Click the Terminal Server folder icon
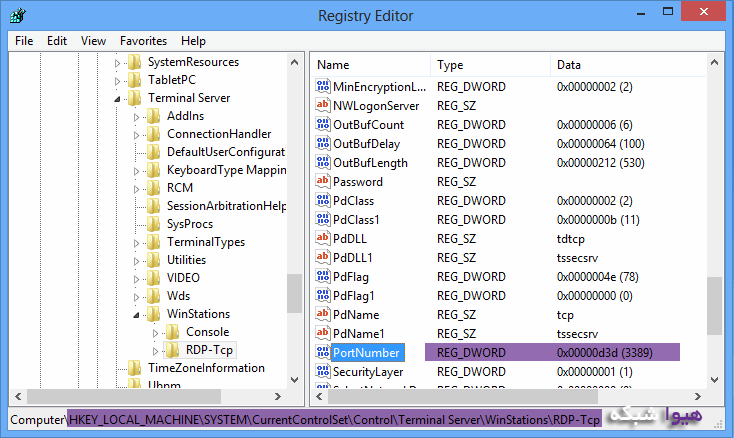This screenshot has height=438, width=734. (x=134, y=98)
